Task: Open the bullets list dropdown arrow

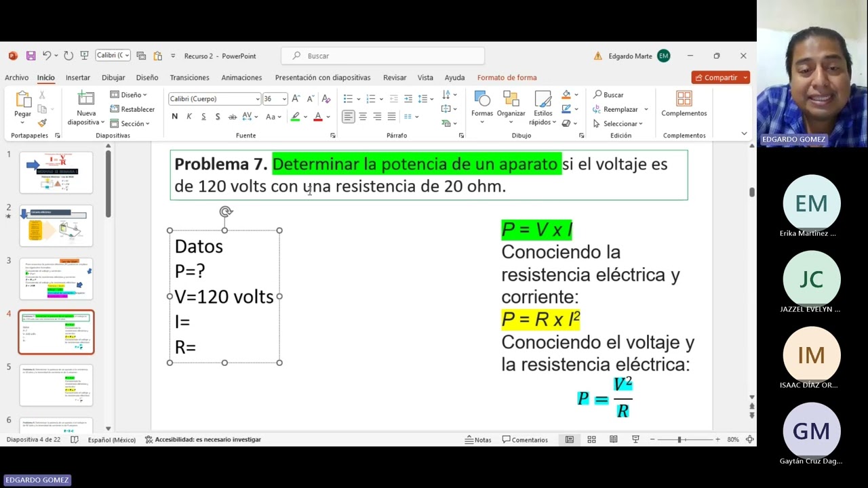Action: (x=359, y=99)
